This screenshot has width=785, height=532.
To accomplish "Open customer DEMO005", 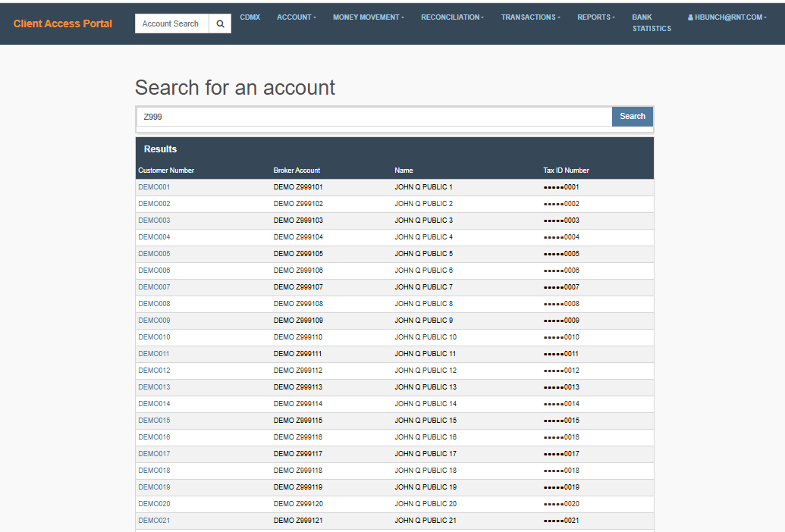I will click(x=154, y=254).
